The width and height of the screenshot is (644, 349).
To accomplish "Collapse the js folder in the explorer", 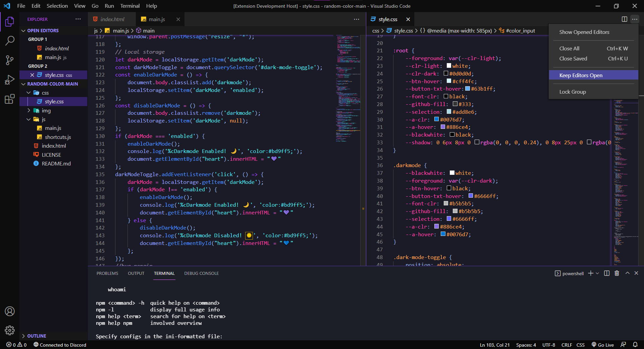I will [x=29, y=119].
